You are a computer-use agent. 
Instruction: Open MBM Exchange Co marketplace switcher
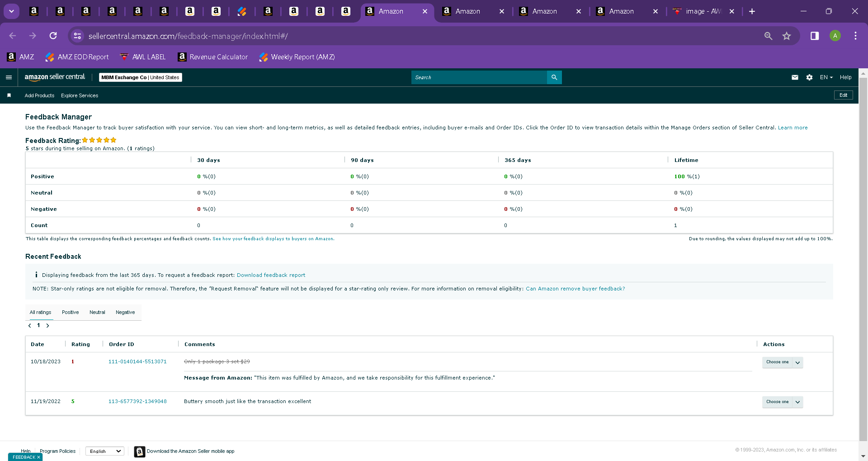click(x=140, y=77)
